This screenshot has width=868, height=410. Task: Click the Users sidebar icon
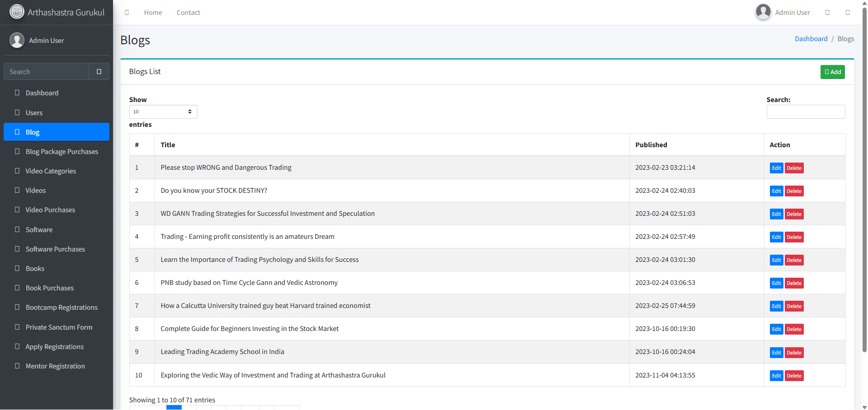17,112
